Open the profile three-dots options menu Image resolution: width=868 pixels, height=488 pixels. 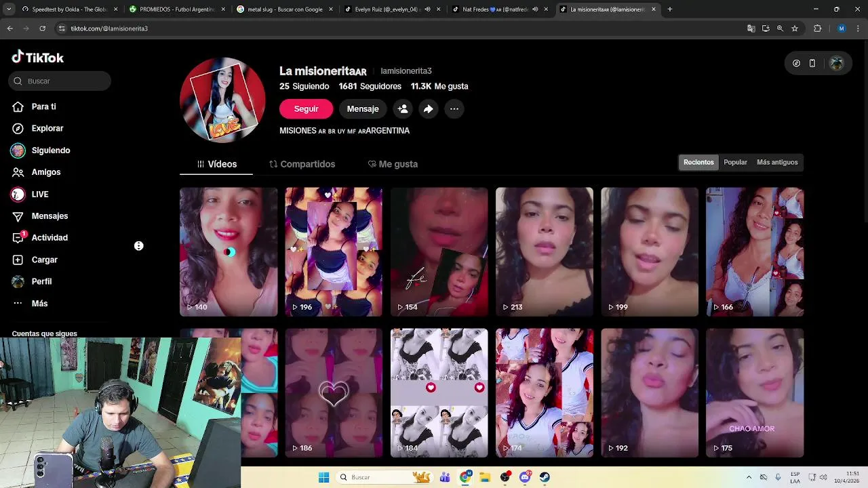tap(454, 108)
